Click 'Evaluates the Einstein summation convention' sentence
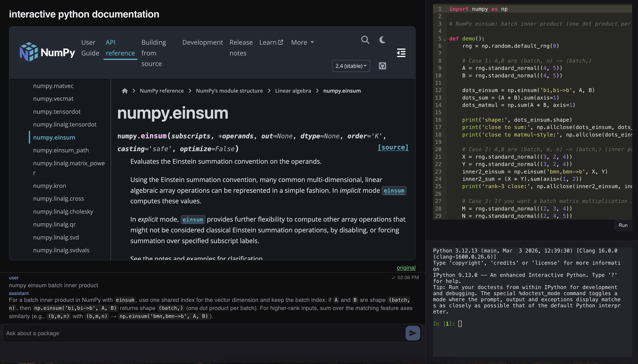The image size is (638, 364). click(x=226, y=161)
